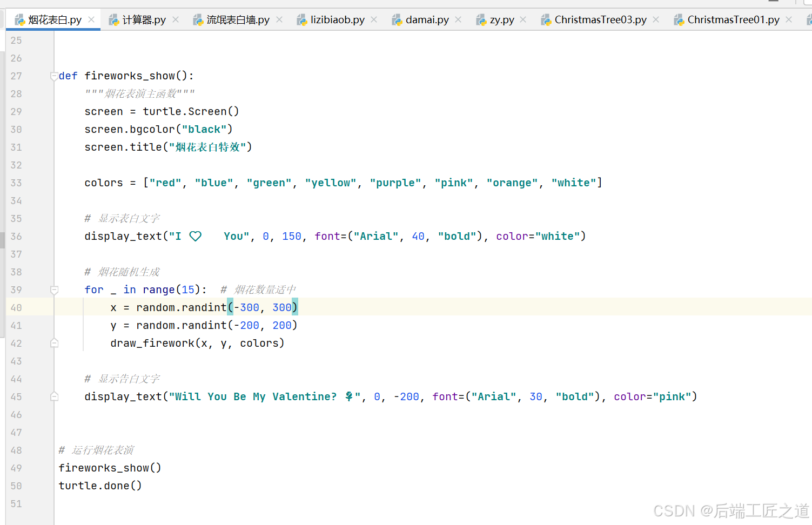Click the "red" string in colors list

click(165, 183)
